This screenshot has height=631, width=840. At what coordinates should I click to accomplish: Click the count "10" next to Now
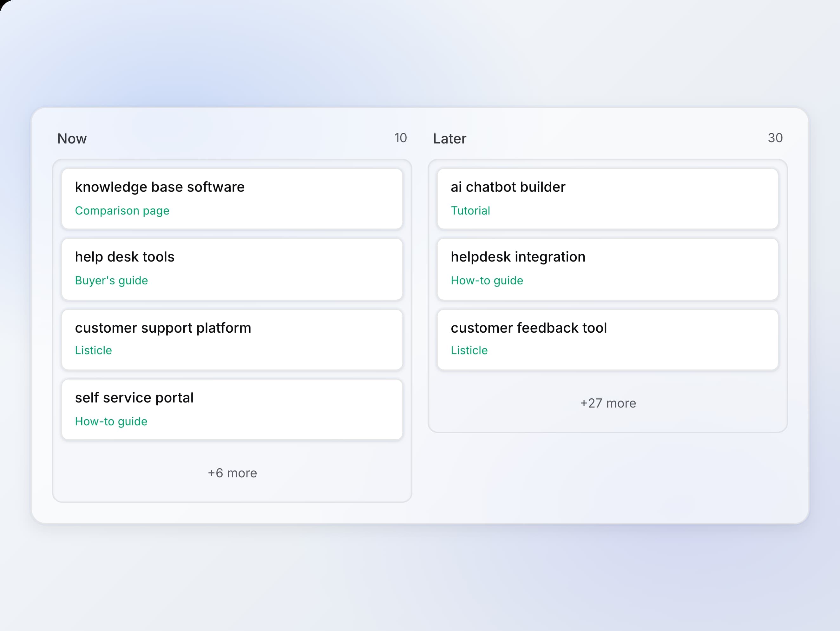point(400,138)
